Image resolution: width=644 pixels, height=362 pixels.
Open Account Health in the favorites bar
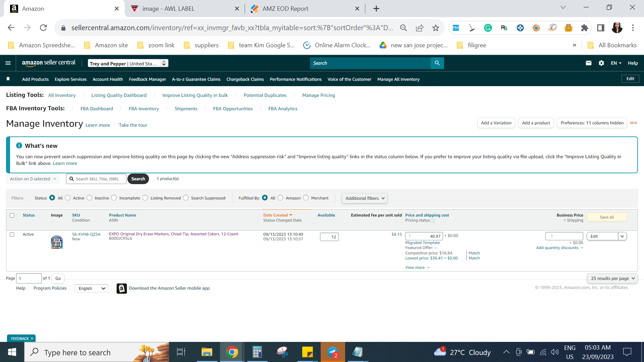tap(108, 79)
